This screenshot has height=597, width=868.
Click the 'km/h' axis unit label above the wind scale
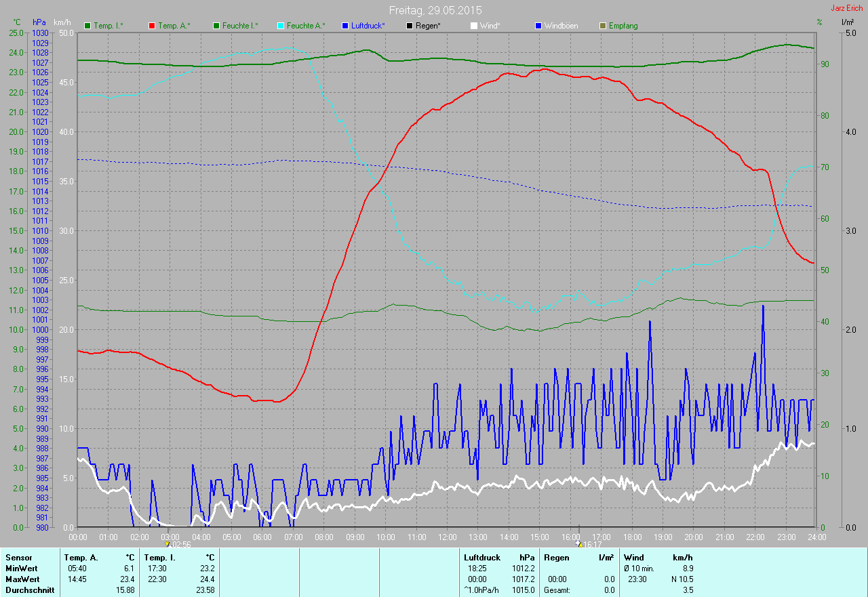point(62,22)
